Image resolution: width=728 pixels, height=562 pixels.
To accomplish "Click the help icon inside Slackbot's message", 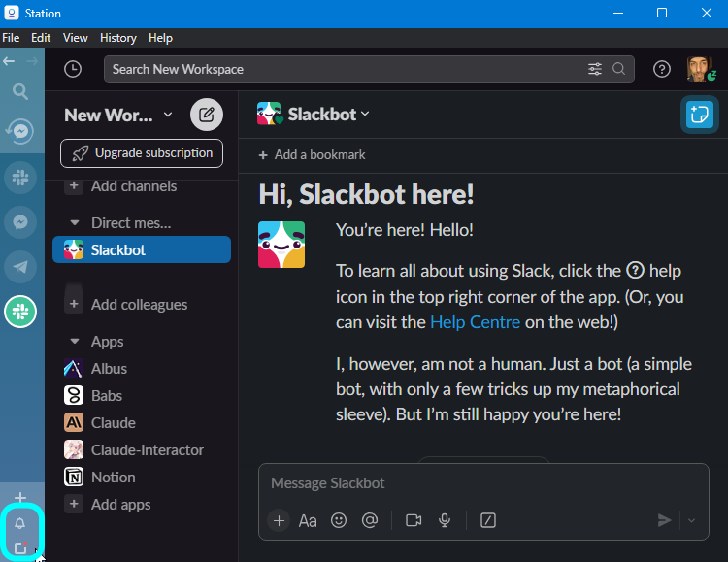I will click(x=635, y=270).
